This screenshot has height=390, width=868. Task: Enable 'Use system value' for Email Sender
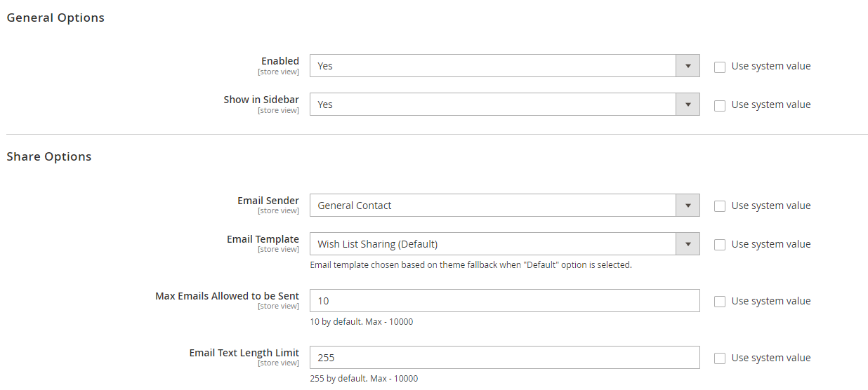pos(720,206)
